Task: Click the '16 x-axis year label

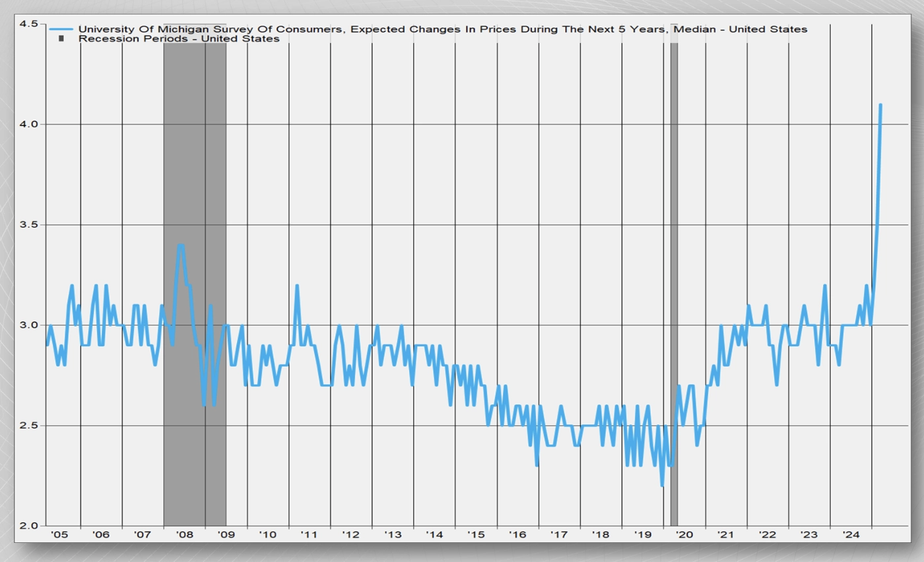Action: coord(517,535)
